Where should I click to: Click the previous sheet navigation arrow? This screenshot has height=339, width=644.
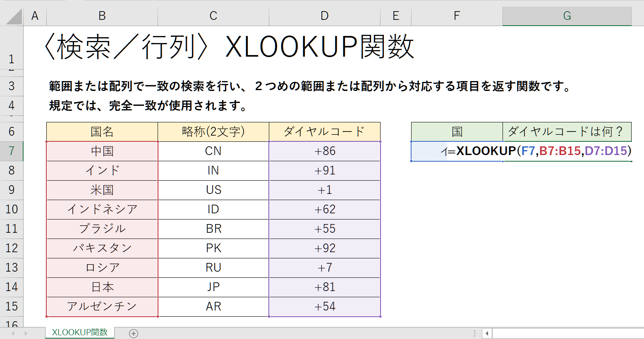coord(13,333)
